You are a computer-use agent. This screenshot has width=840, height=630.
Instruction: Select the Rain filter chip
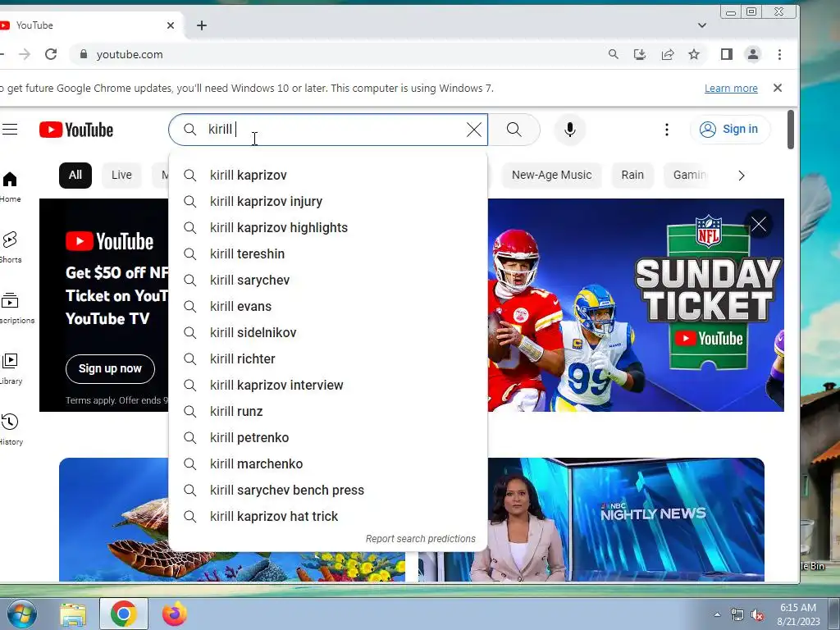click(x=632, y=176)
